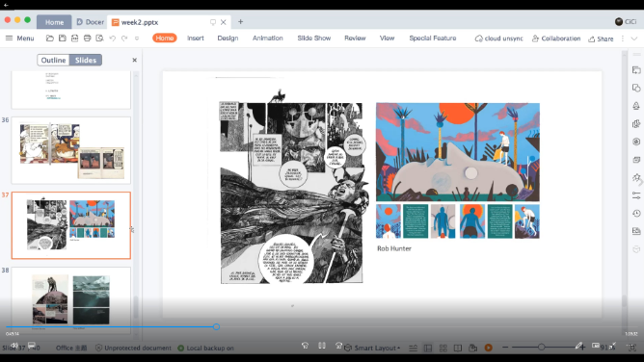Open the sidebar history clock icon
This screenshot has height=362, width=644.
coord(636,213)
